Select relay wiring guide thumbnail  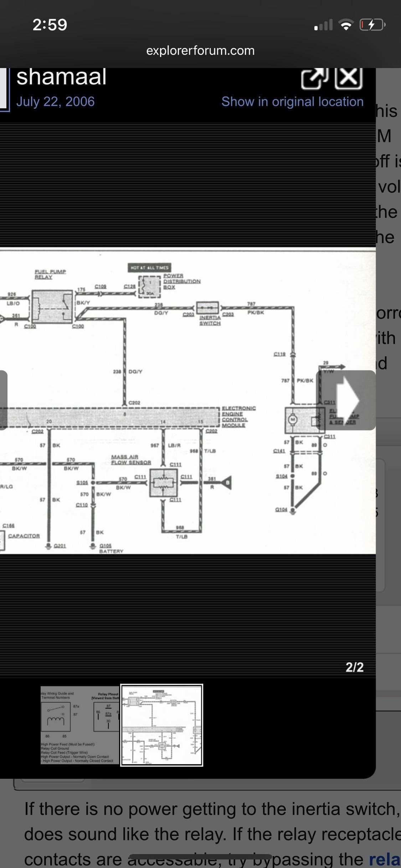tap(80, 725)
